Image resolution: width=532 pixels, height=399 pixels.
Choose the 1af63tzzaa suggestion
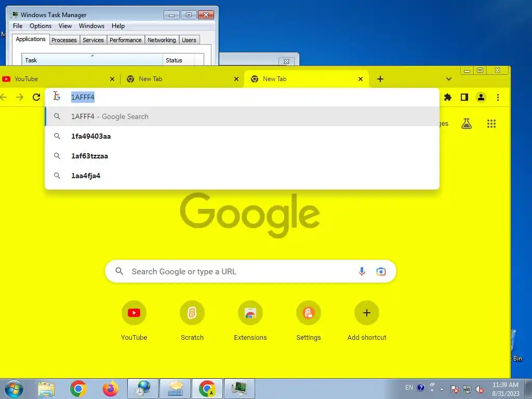(x=242, y=156)
